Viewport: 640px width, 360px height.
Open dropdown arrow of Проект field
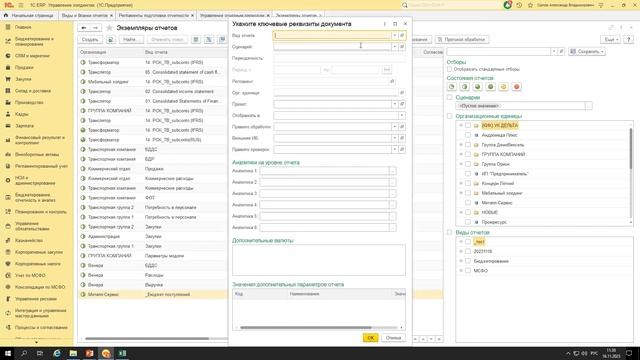coord(395,104)
